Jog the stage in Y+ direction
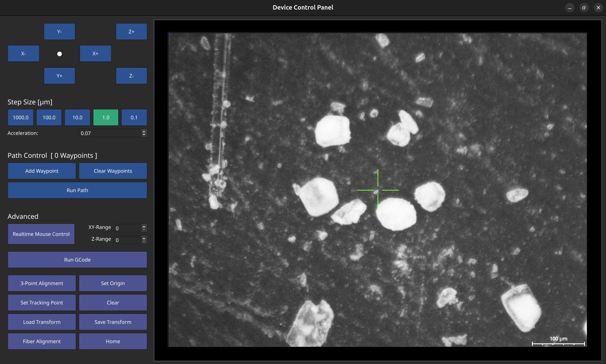Screen dimensions: 606x364 pyautogui.click(x=59, y=76)
